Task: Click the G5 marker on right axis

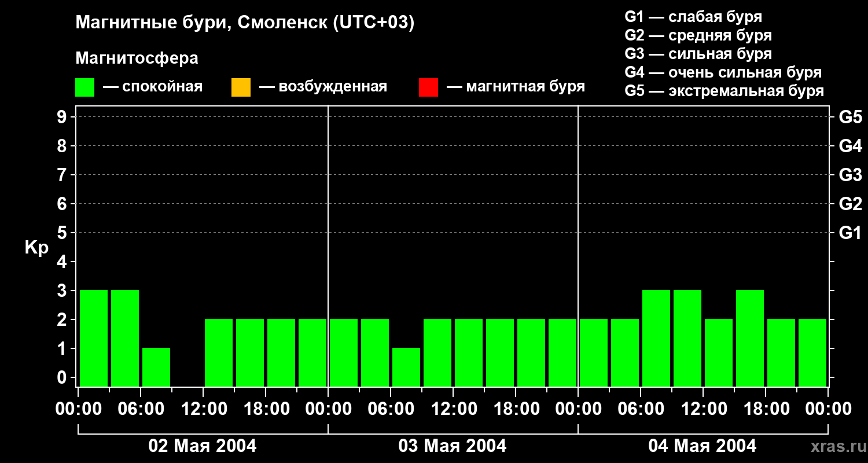Action: [x=850, y=117]
